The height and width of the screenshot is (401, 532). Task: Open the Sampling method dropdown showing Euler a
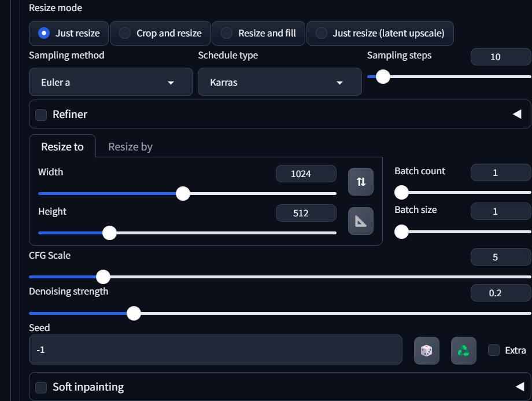(110, 82)
